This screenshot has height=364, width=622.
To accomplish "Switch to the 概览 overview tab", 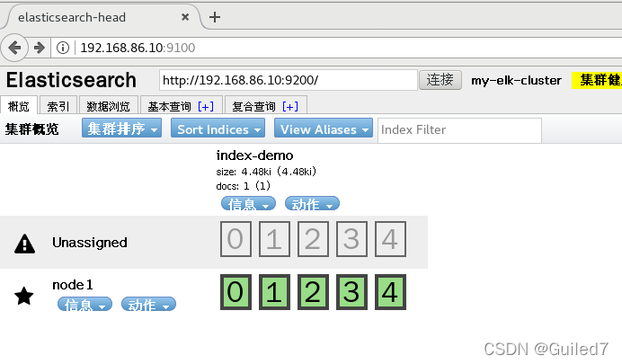I will [19, 106].
